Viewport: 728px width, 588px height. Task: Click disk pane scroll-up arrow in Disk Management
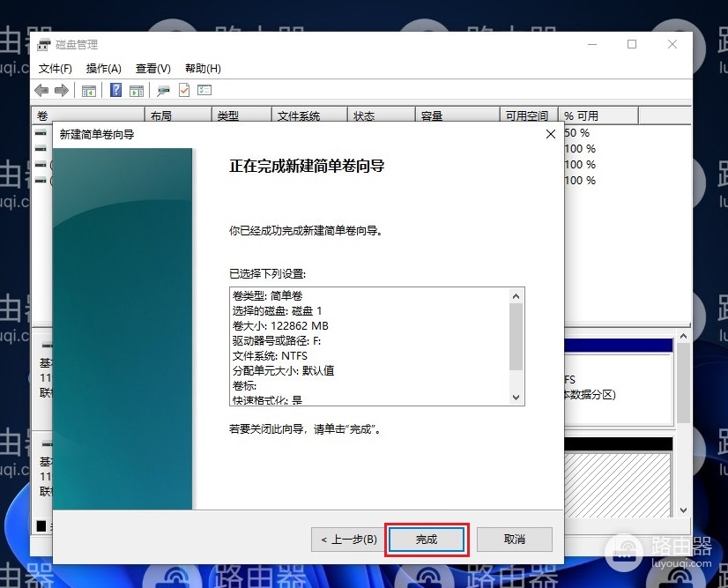pos(683,336)
